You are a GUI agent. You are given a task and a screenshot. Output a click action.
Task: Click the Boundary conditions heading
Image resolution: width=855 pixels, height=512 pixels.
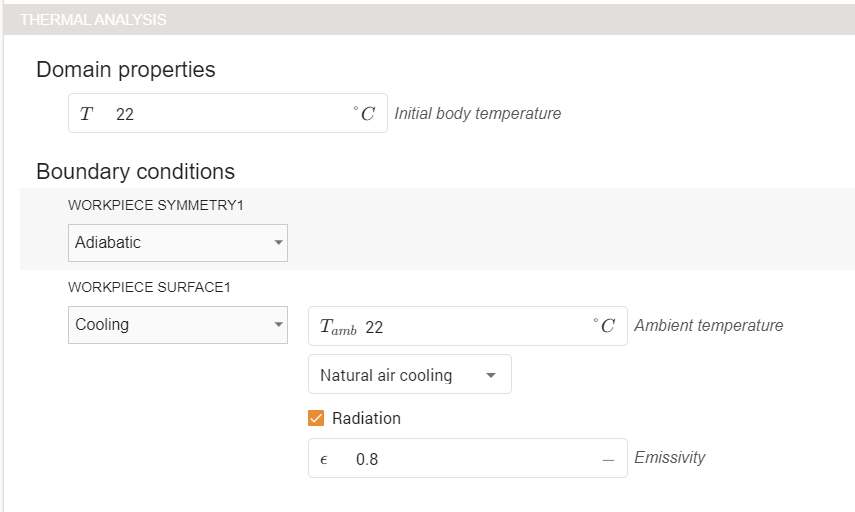coord(135,171)
